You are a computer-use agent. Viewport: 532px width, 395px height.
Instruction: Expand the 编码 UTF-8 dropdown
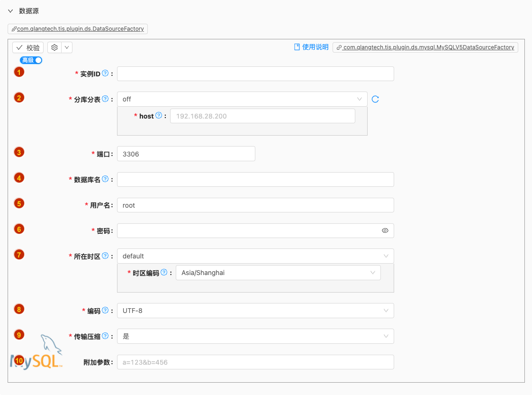(x=255, y=311)
